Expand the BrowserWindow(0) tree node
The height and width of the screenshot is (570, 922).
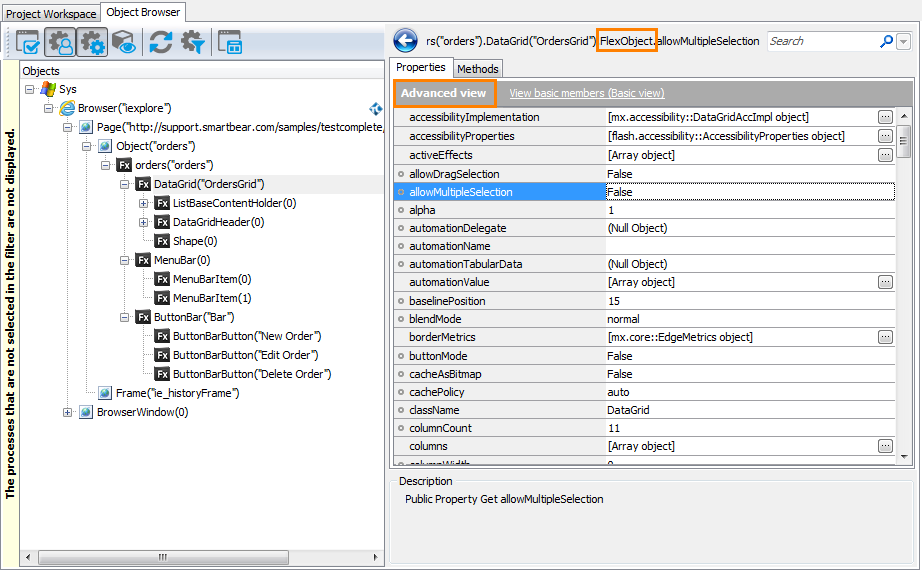(x=68, y=412)
